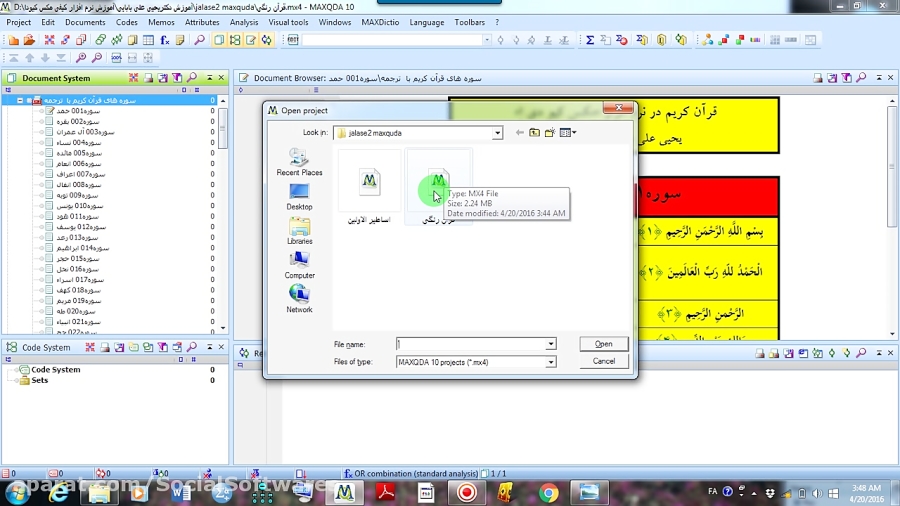Click the 100% zoom icon

117,58
